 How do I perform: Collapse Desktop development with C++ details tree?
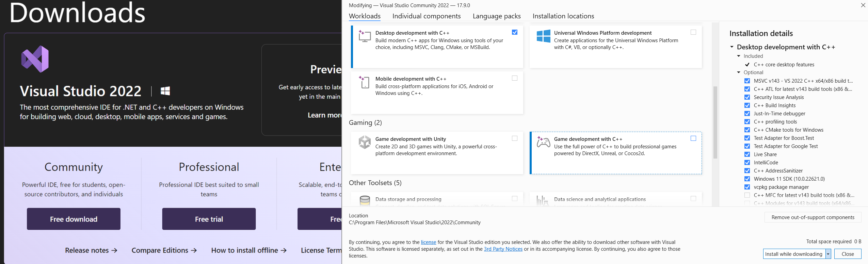click(732, 47)
